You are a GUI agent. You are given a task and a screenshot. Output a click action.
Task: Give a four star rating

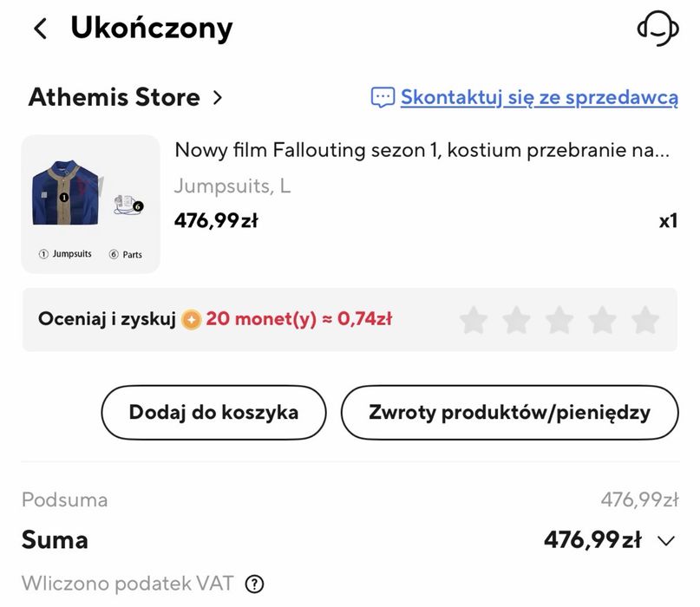(602, 320)
